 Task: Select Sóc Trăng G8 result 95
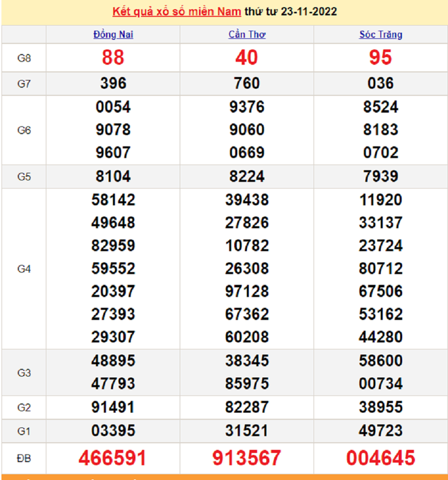(x=380, y=57)
